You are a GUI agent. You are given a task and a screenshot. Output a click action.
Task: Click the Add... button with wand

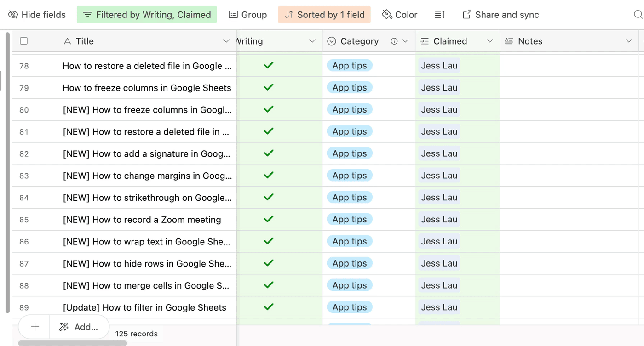(x=79, y=327)
